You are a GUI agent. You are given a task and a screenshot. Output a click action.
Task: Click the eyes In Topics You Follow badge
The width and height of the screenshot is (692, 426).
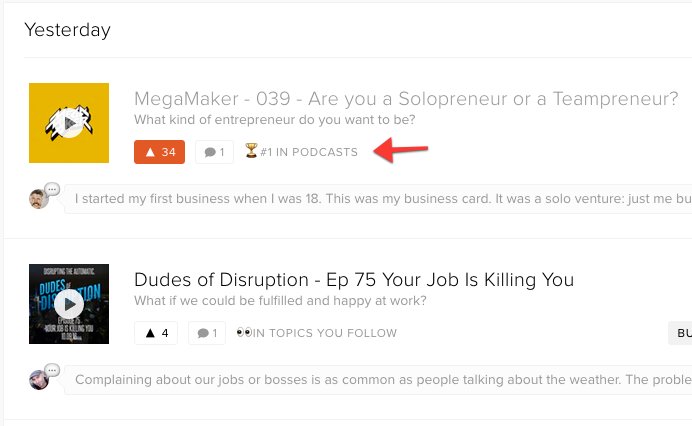(x=316, y=333)
